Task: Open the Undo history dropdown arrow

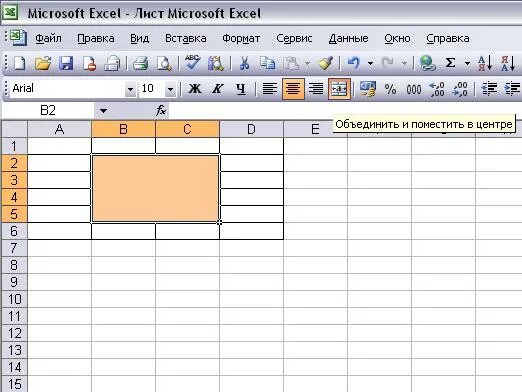Action: [370, 63]
